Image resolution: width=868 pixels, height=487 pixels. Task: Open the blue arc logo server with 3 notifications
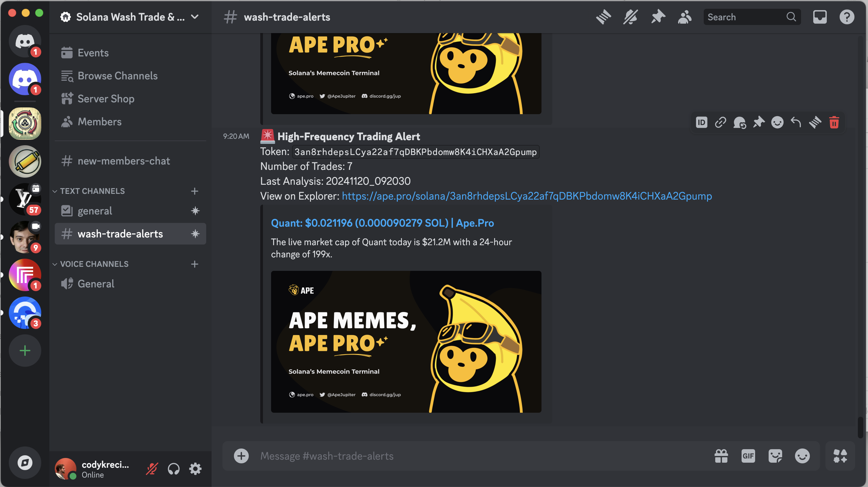[25, 313]
